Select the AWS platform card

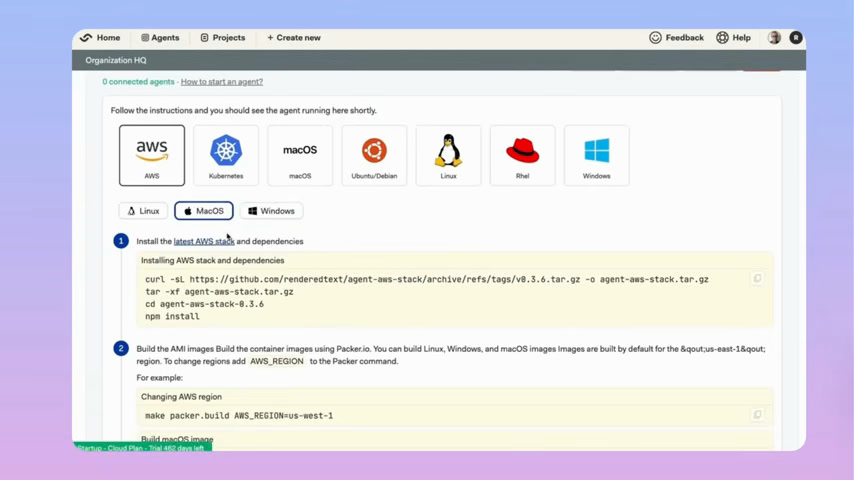pyautogui.click(x=152, y=155)
